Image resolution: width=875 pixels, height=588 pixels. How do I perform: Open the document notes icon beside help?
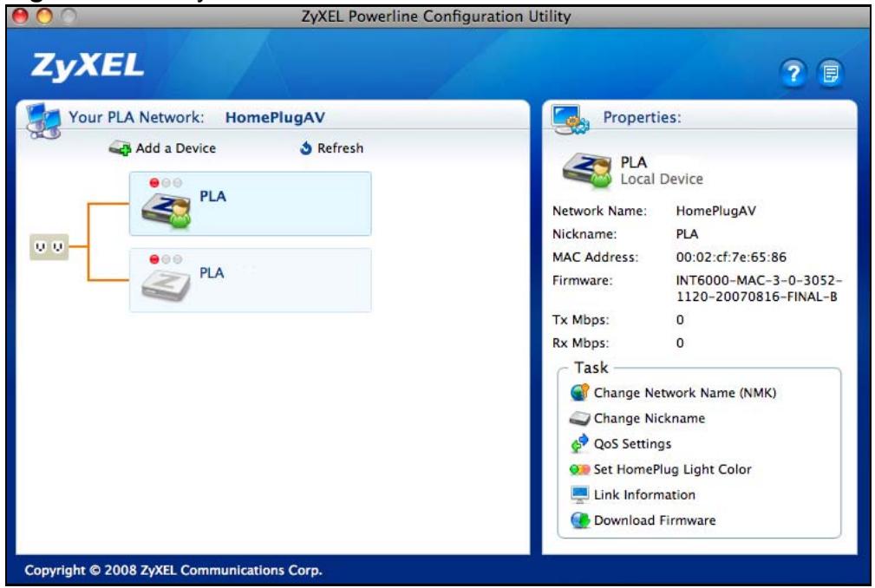click(x=831, y=73)
